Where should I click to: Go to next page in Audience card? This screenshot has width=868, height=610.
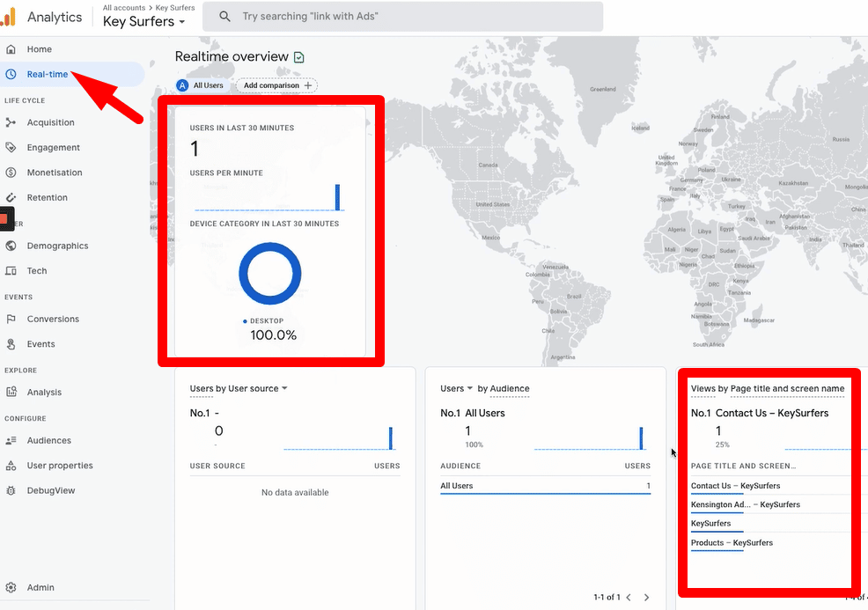click(646, 598)
